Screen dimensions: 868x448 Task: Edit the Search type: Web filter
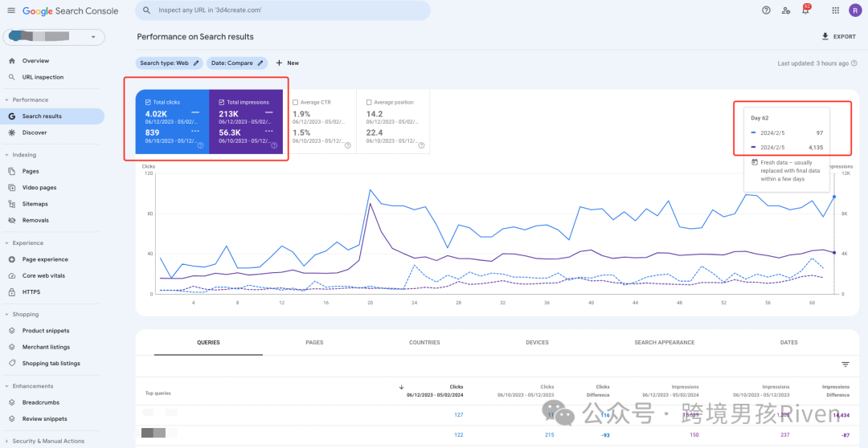(x=170, y=63)
